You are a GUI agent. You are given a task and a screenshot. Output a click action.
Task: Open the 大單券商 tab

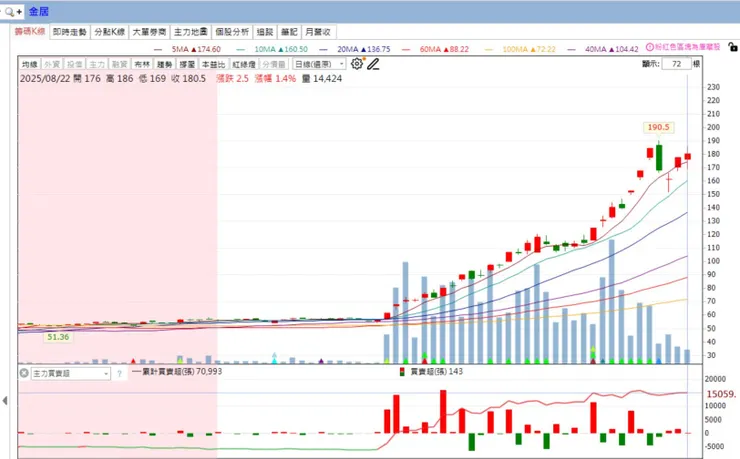coord(149,32)
